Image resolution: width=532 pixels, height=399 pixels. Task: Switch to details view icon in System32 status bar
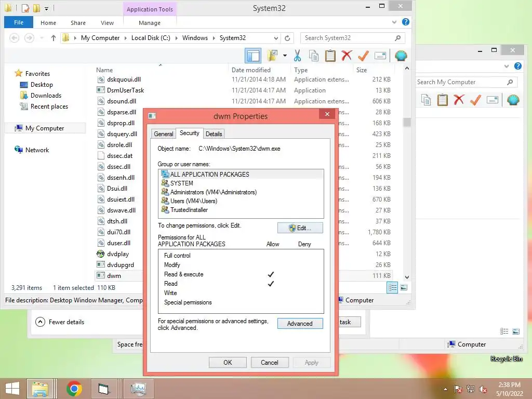[392, 288]
